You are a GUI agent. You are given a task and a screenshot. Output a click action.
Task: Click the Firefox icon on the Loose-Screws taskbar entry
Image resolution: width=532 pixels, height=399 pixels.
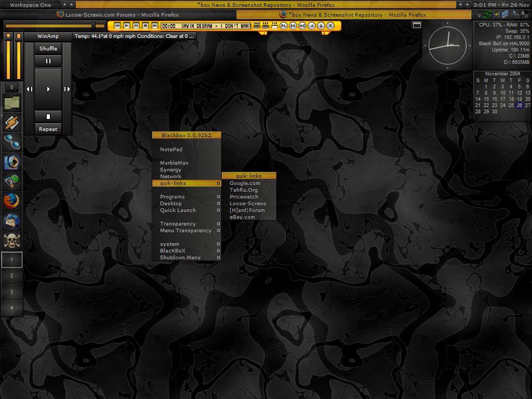pyautogui.click(x=60, y=14)
